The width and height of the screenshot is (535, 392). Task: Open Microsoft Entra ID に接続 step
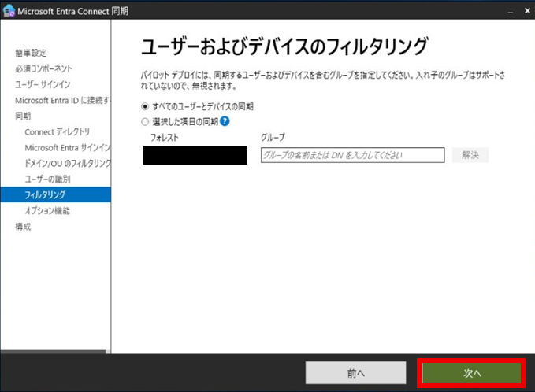point(61,100)
